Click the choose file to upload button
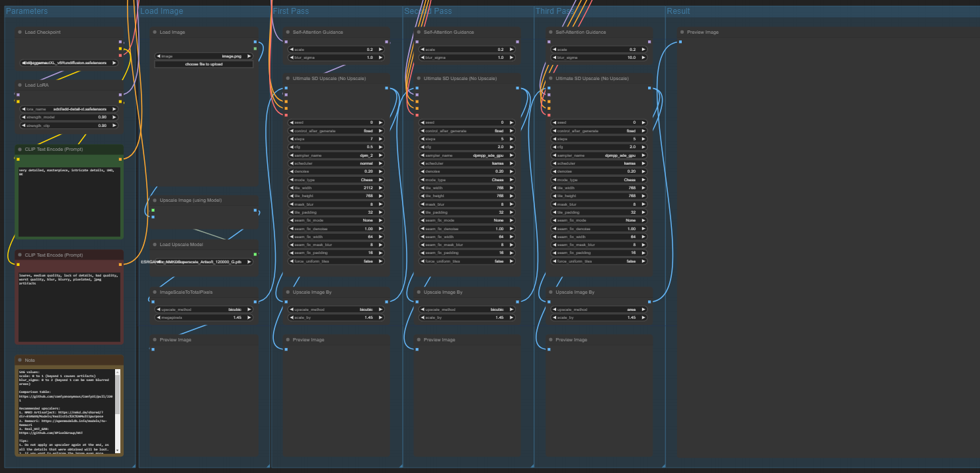This screenshot has height=473, width=980. click(204, 64)
